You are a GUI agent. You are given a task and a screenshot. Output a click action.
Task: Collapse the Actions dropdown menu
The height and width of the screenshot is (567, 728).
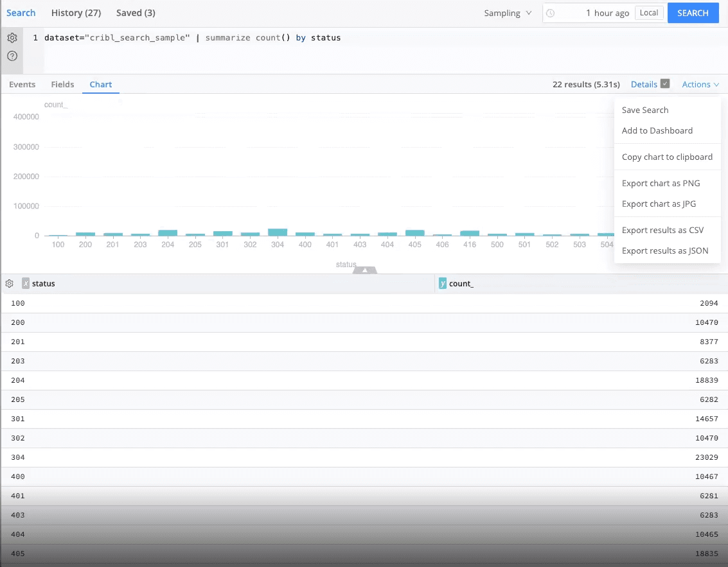tap(700, 84)
